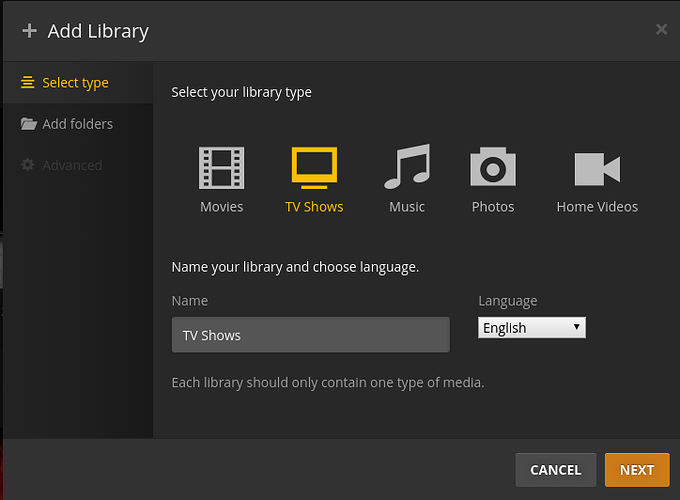Viewport: 680px width, 500px height.
Task: Choose the Home Videos camcorder icon
Action: [597, 169]
